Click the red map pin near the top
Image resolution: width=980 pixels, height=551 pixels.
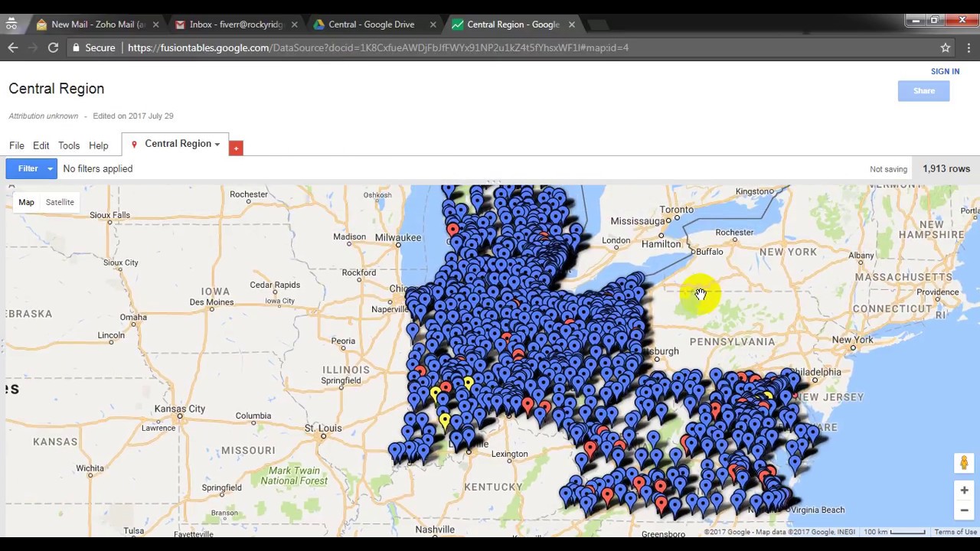452,229
